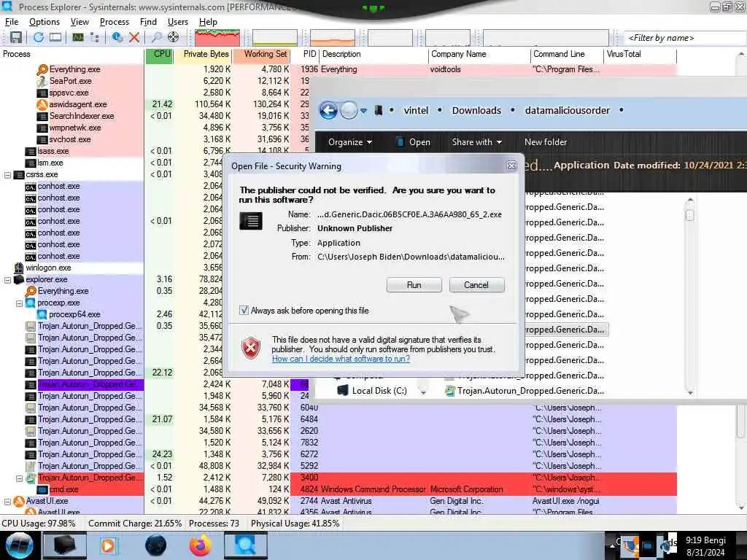Click Open in the Explorer command bar
Image resolution: width=747 pixels, height=560 pixels.
coord(413,142)
